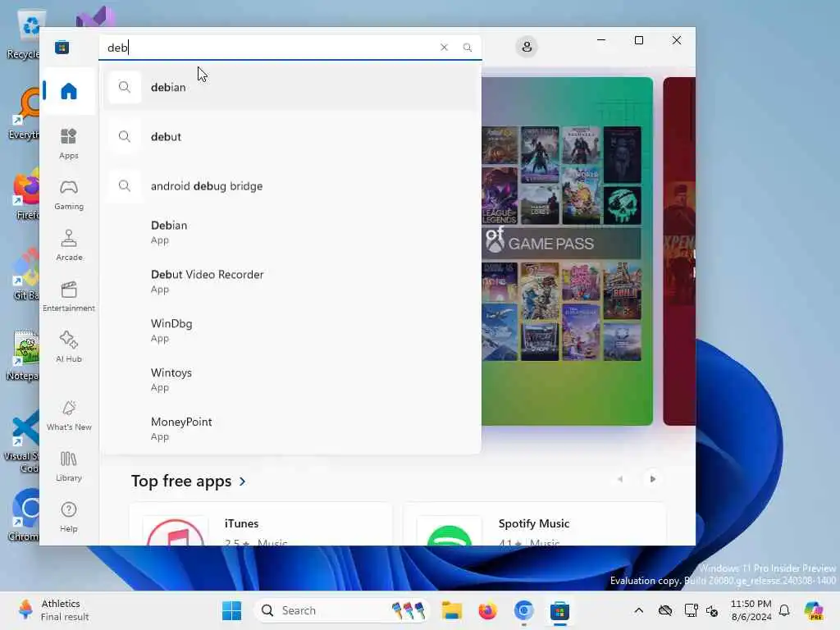Open the clock and date flyout
This screenshot has height=630, width=840.
coord(751,610)
